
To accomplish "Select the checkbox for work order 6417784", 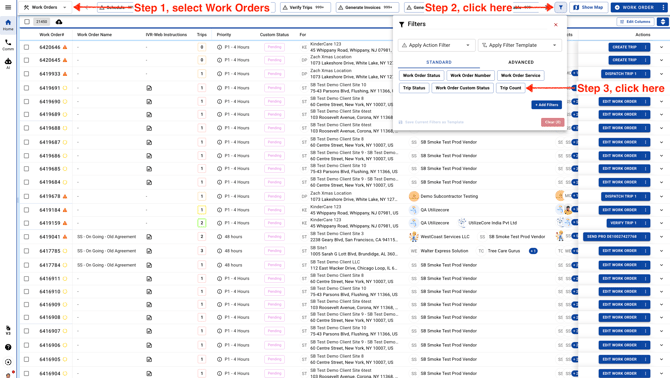I will coord(26,265).
